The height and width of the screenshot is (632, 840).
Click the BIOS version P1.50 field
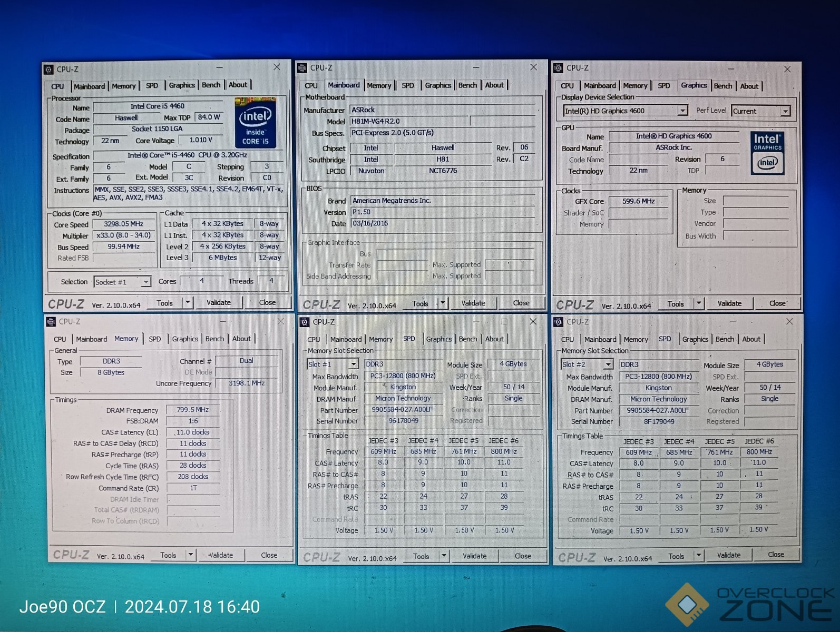tap(443, 212)
